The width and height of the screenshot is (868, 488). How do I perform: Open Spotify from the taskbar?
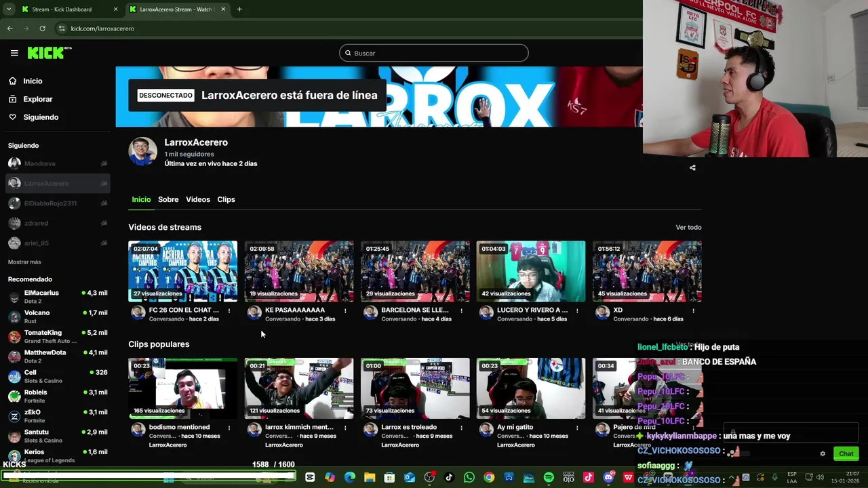549,478
